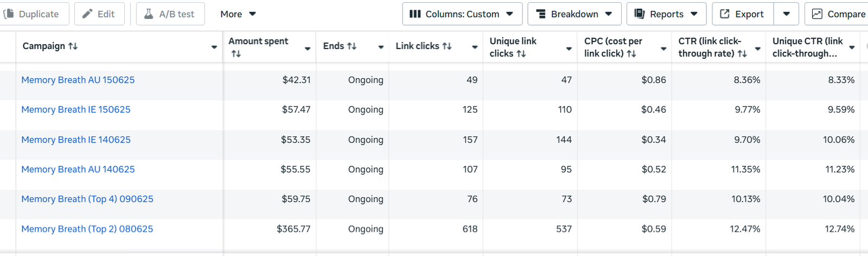Open Memory Breath (Top 2) 080625 campaign
The width and height of the screenshot is (868, 256).
[x=87, y=229]
